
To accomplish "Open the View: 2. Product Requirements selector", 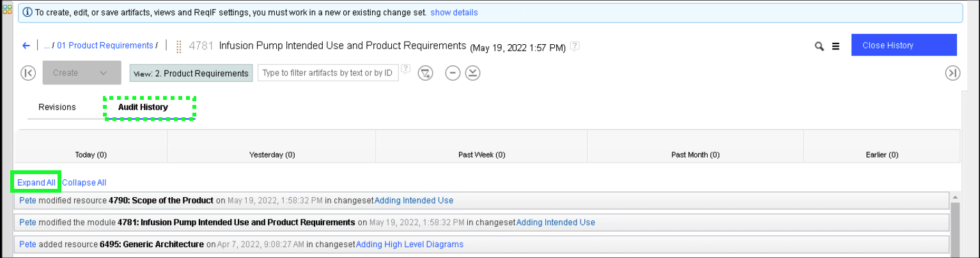I will click(191, 73).
